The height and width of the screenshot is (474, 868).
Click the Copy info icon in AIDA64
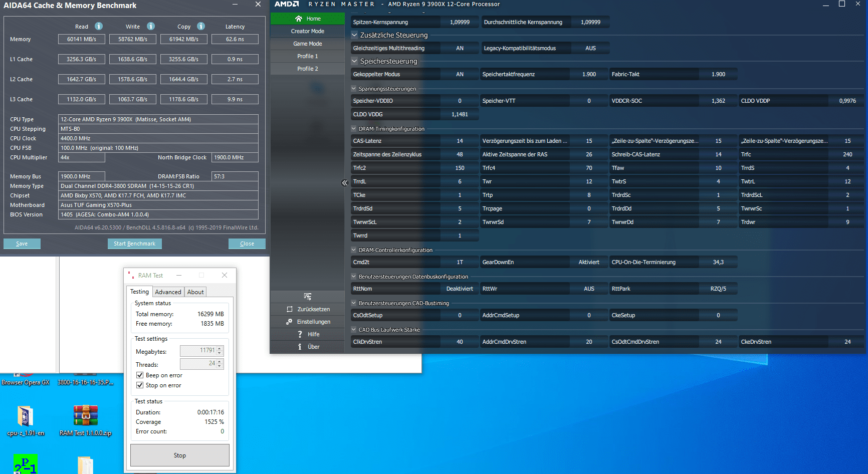201,26
